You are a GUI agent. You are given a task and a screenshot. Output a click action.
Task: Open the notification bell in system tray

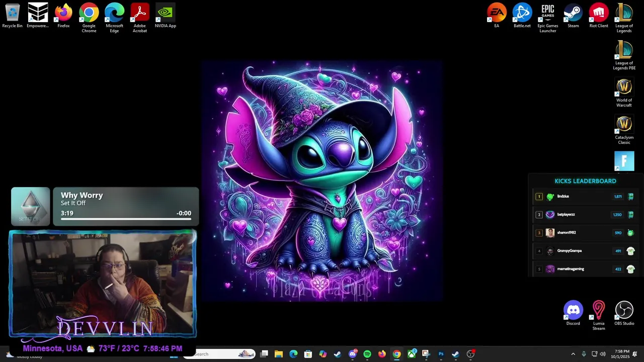(635, 354)
